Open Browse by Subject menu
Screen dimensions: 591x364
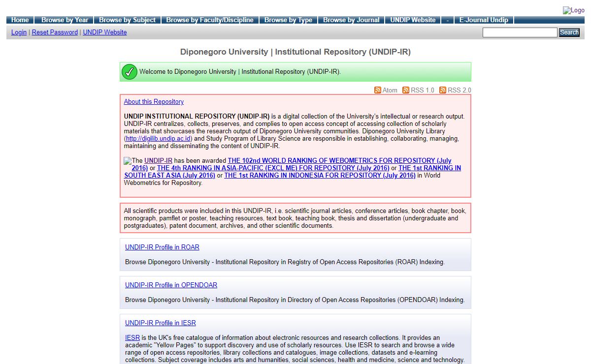tap(127, 20)
